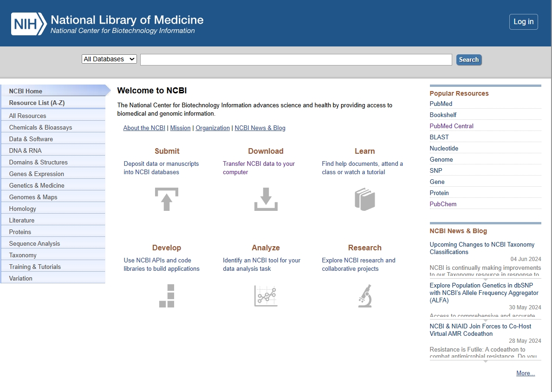Click the Analyze chart icon
Screen dimensions: 552x392
click(x=266, y=296)
